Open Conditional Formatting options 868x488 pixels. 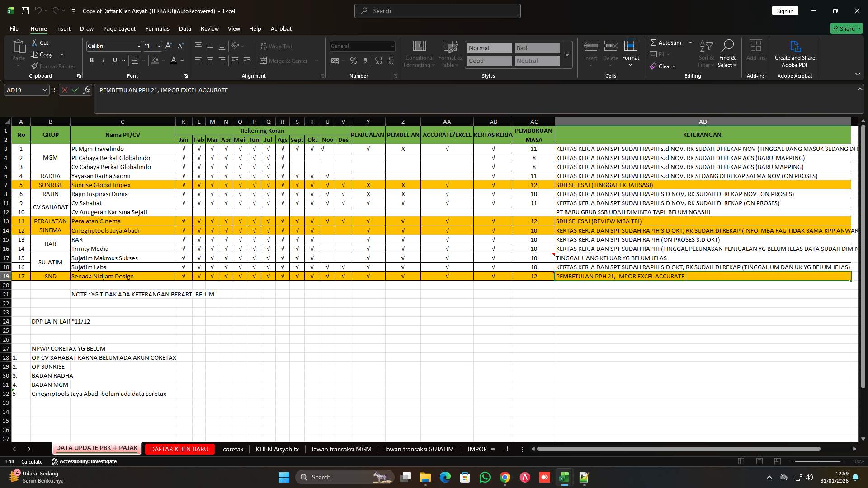(x=419, y=53)
